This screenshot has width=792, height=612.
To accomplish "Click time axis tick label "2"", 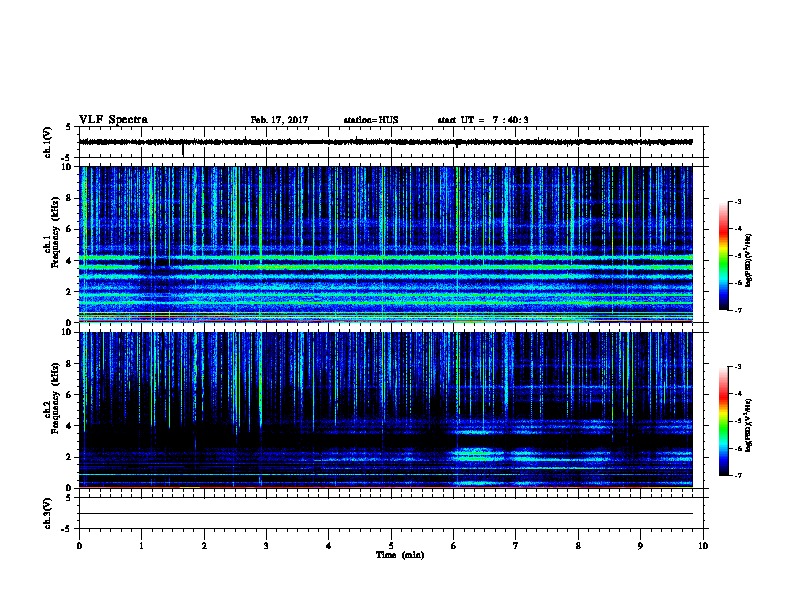I will pyautogui.click(x=204, y=546).
